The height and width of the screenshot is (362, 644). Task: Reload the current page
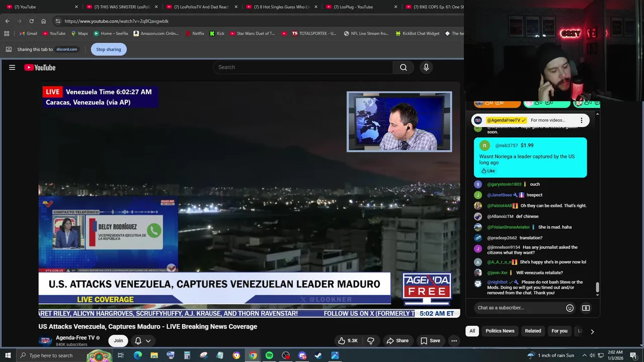(31, 21)
